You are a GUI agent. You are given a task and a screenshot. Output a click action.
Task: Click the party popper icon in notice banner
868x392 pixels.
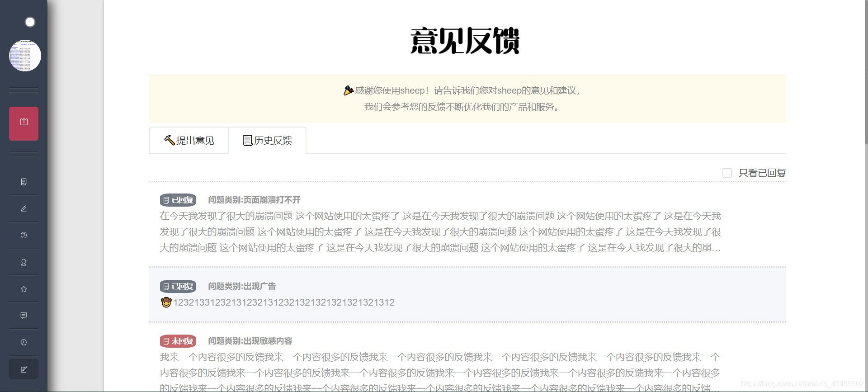pyautogui.click(x=348, y=90)
